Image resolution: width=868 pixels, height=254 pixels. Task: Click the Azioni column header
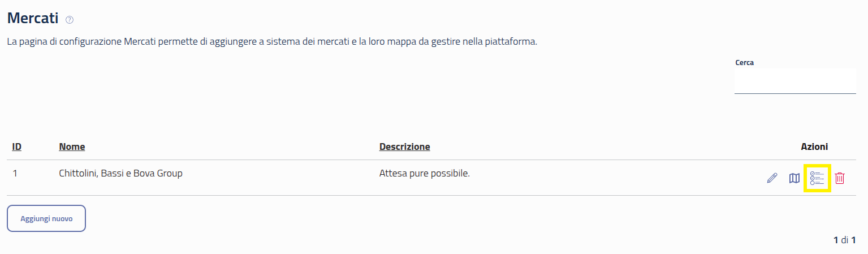pos(814,147)
